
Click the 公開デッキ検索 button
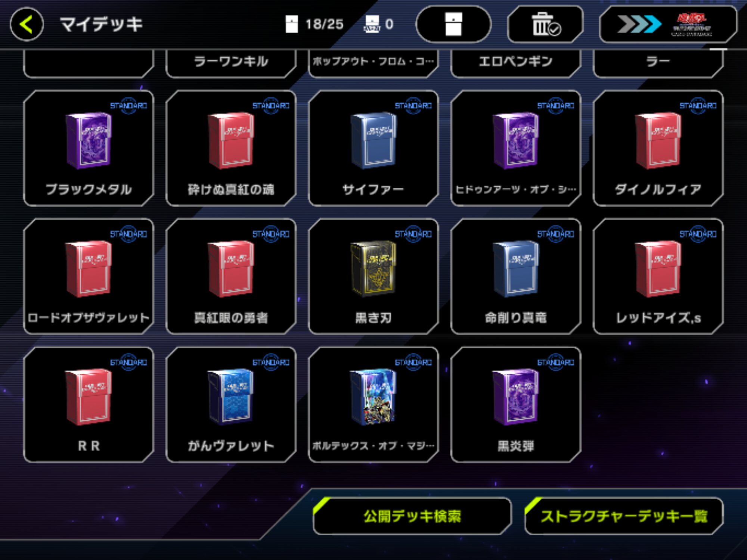pos(412,516)
